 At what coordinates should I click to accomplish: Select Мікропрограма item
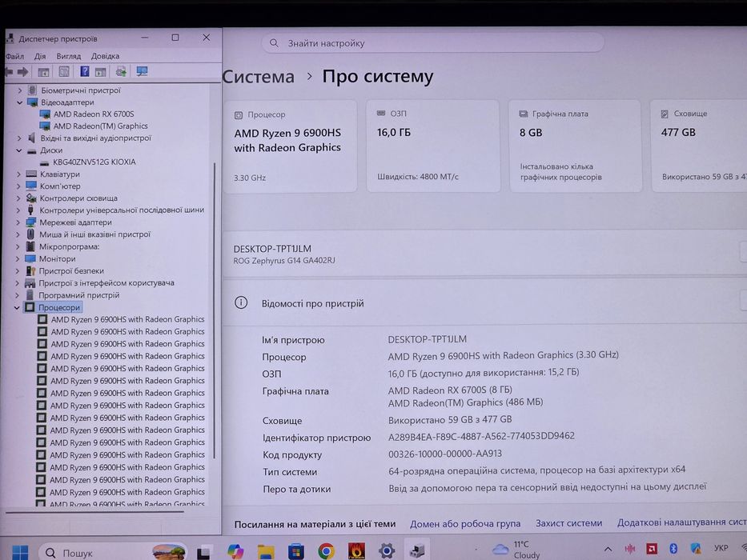(69, 246)
